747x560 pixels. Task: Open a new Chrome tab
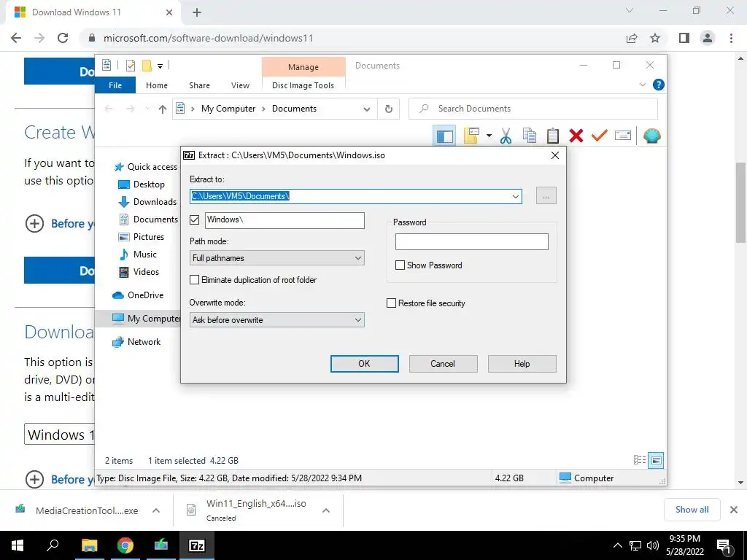197,13
